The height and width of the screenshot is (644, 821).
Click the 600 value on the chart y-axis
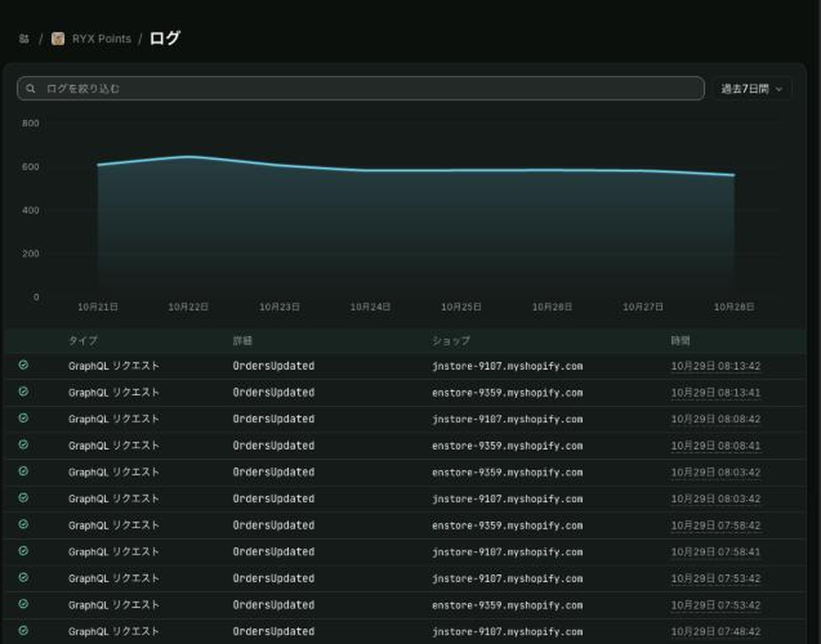pyautogui.click(x=30, y=167)
